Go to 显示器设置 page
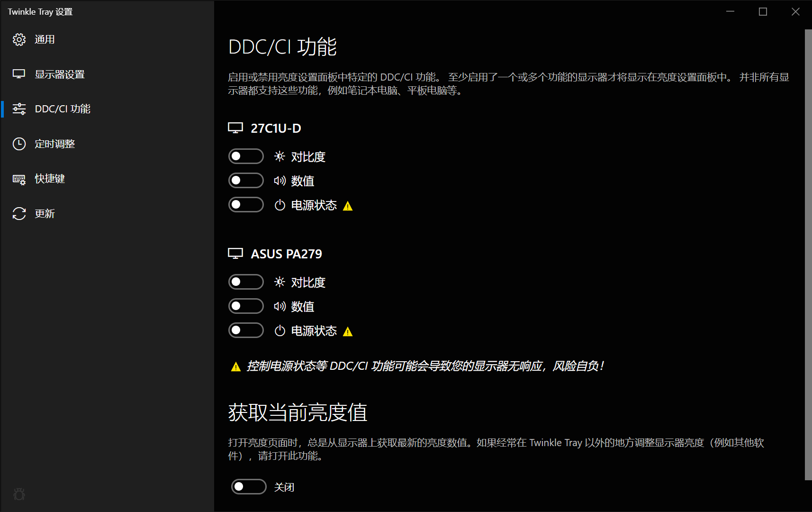This screenshot has width=812, height=512. click(107, 74)
